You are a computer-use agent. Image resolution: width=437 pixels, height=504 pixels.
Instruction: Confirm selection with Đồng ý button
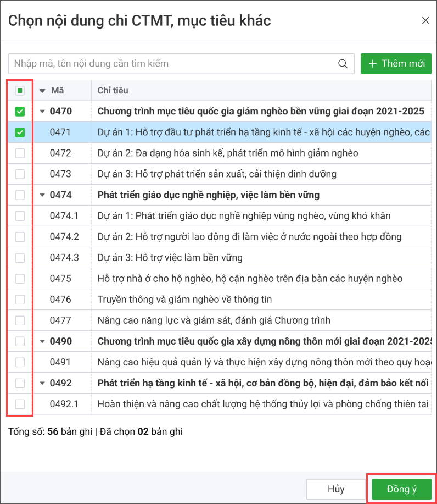coord(401,489)
